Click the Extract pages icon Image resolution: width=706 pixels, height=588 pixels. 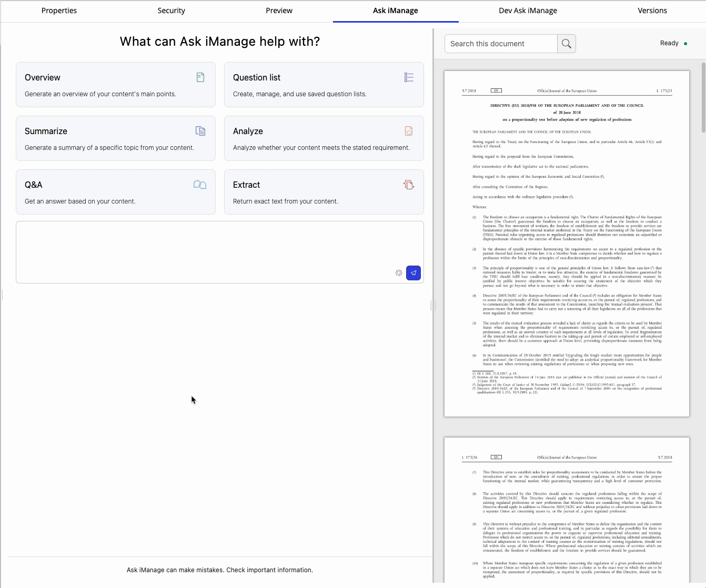pos(409,185)
